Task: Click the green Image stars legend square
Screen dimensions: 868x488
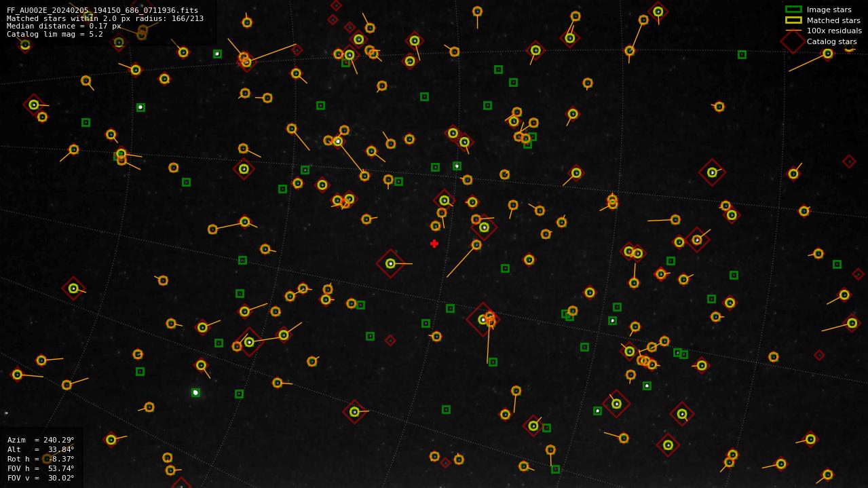Action: click(793, 10)
